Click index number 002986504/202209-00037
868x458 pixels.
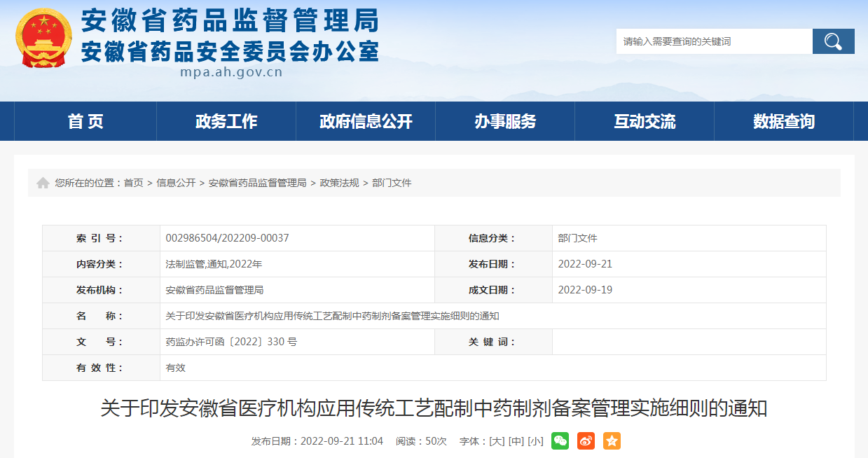(228, 238)
